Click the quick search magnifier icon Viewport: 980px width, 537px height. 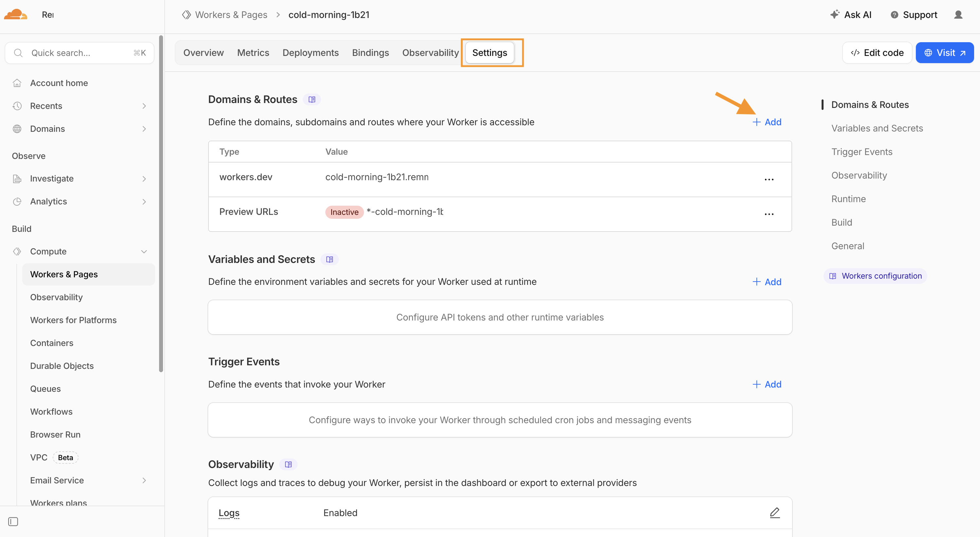18,53
